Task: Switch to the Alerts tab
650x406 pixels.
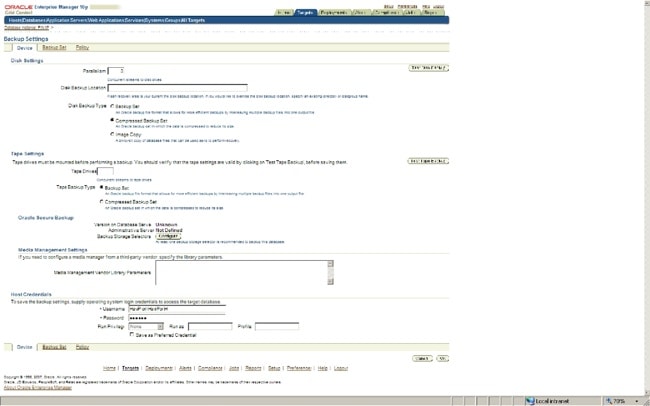Action: click(361, 12)
